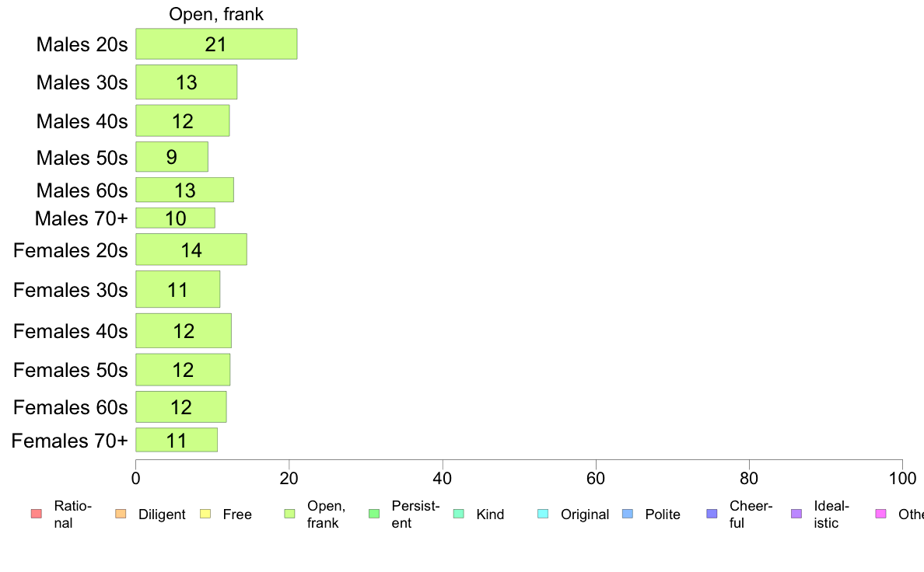Click the 40 tick on the axis
The image size is (924, 572).
442,478
